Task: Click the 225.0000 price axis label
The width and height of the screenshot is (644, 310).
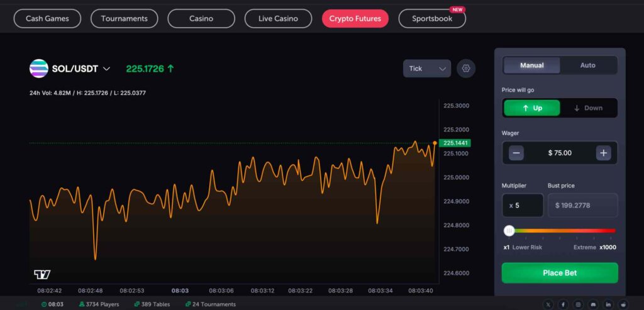Action: [457, 177]
